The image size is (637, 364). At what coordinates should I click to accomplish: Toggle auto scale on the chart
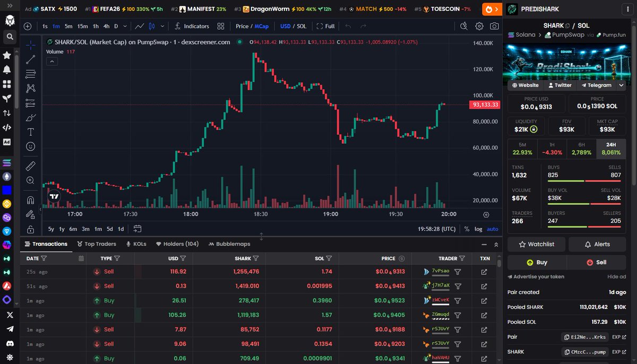tap(493, 229)
